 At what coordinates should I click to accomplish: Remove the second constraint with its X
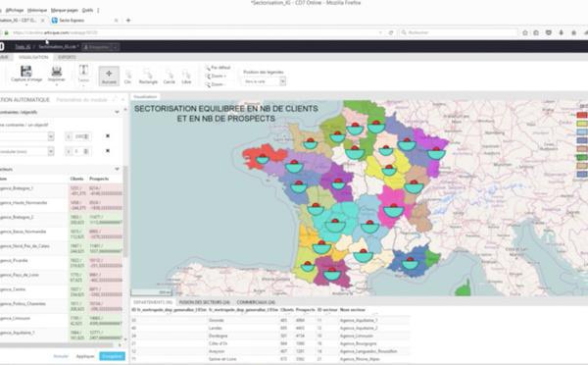(x=108, y=150)
